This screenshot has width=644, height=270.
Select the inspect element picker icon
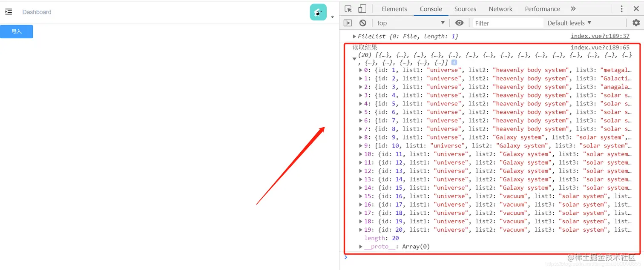click(348, 9)
